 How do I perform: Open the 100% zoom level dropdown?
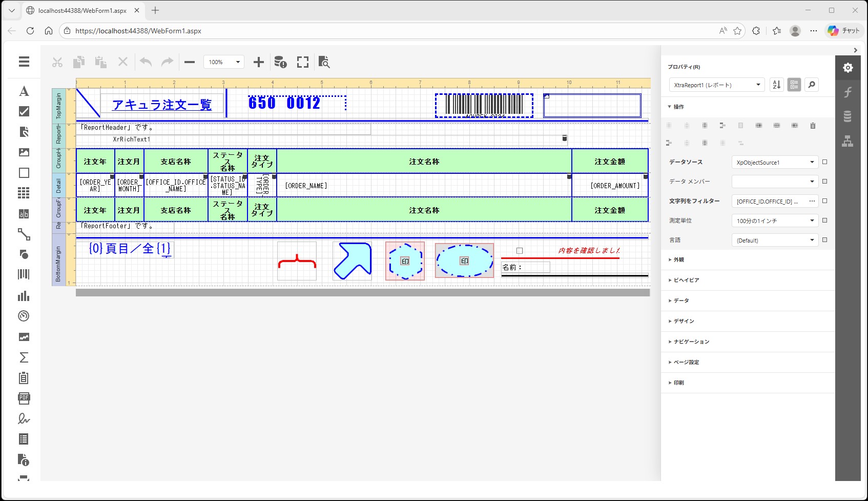[x=224, y=62]
